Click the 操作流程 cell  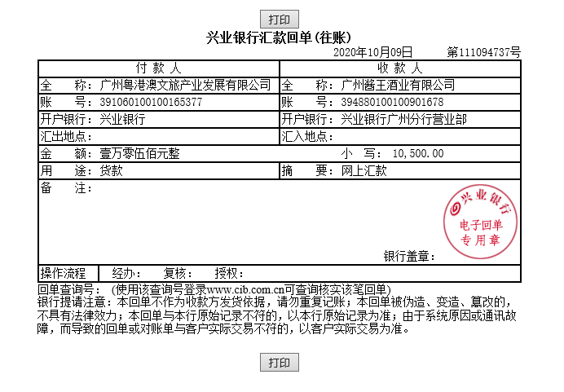point(68,273)
